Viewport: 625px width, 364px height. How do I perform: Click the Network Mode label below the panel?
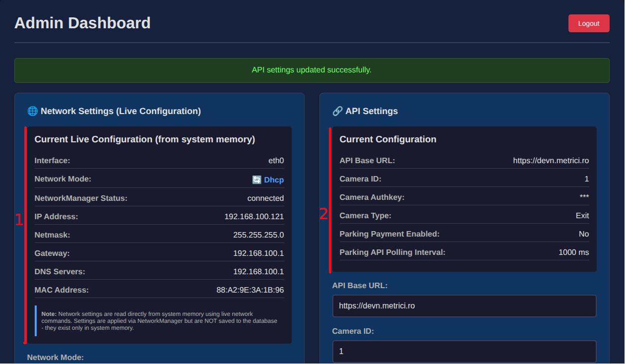56,358
